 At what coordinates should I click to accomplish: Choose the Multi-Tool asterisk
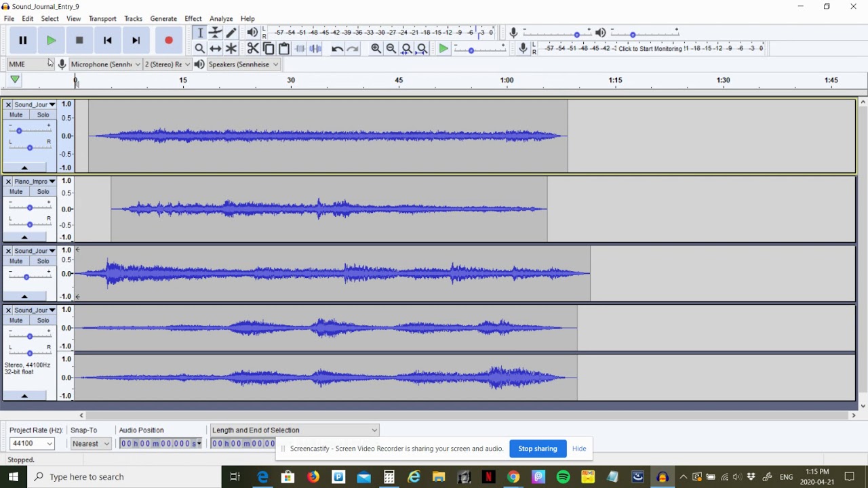[x=231, y=48]
